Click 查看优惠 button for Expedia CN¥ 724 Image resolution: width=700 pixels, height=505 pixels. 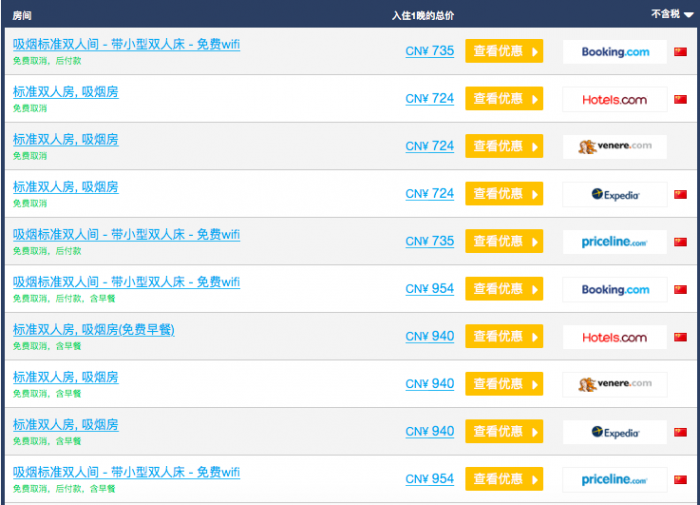click(x=504, y=193)
